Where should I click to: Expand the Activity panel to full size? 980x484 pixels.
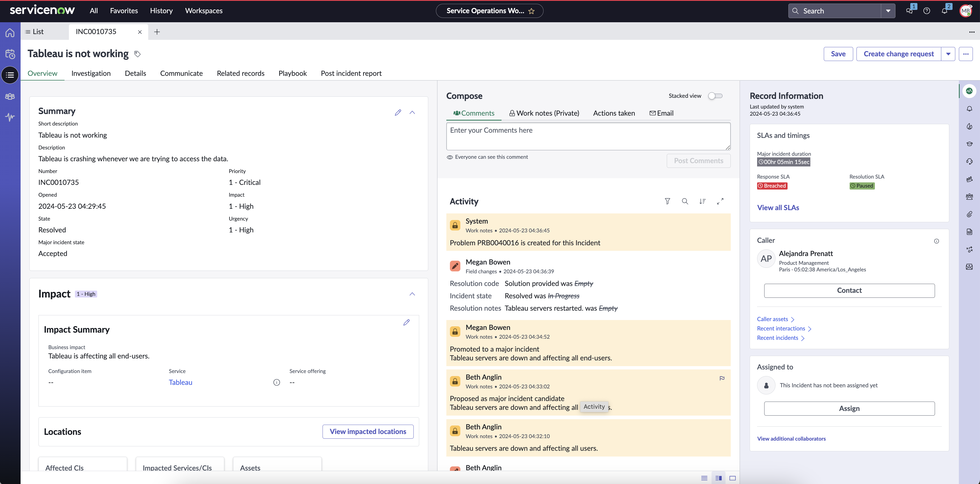click(x=720, y=201)
